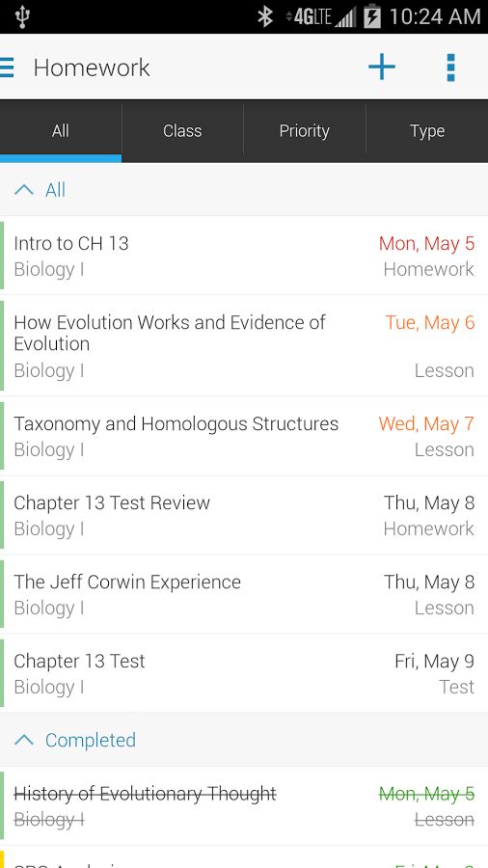Tap the USB icon in status bar
The height and width of the screenshot is (868, 488).
22,16
